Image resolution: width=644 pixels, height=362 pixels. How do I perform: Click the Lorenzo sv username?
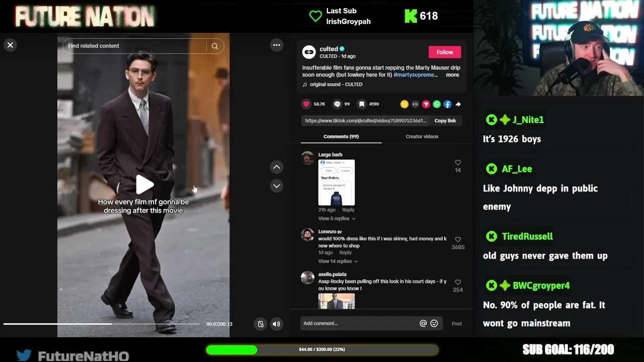click(x=330, y=232)
